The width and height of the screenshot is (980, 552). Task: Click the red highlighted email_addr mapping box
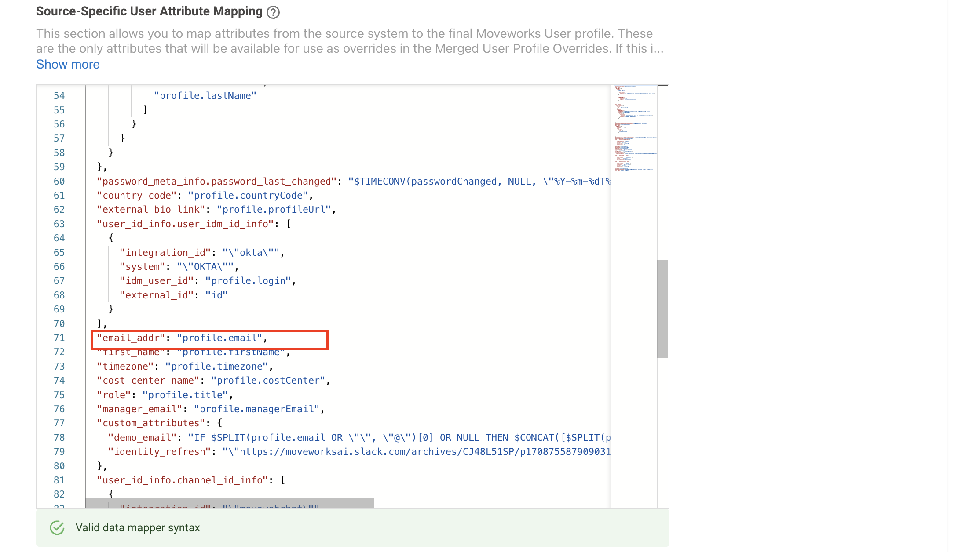[208, 338]
